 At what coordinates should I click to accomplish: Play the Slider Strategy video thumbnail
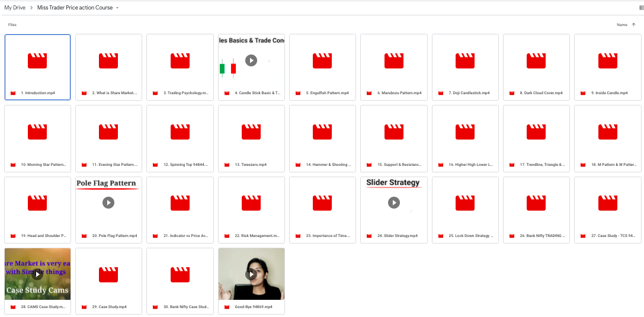tap(394, 203)
